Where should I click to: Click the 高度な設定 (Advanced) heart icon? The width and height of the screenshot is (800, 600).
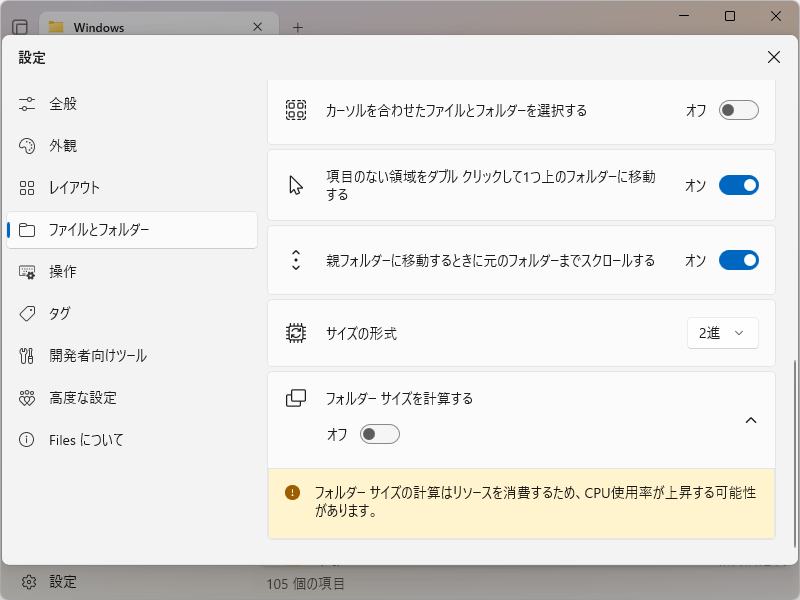pyautogui.click(x=28, y=397)
